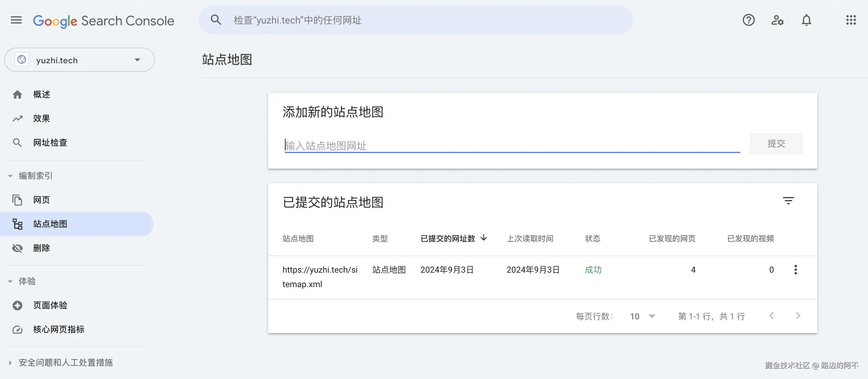Click the filter icon in submitted sitemaps

[788, 201]
